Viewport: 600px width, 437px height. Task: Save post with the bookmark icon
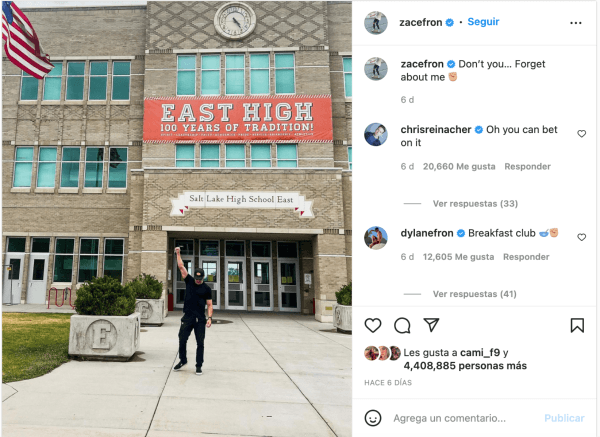click(577, 326)
